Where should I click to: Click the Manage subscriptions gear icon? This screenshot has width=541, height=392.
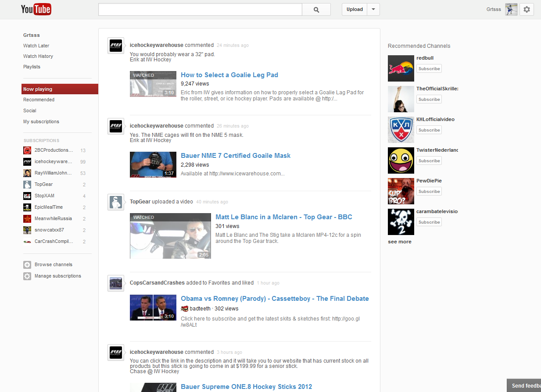(27, 276)
